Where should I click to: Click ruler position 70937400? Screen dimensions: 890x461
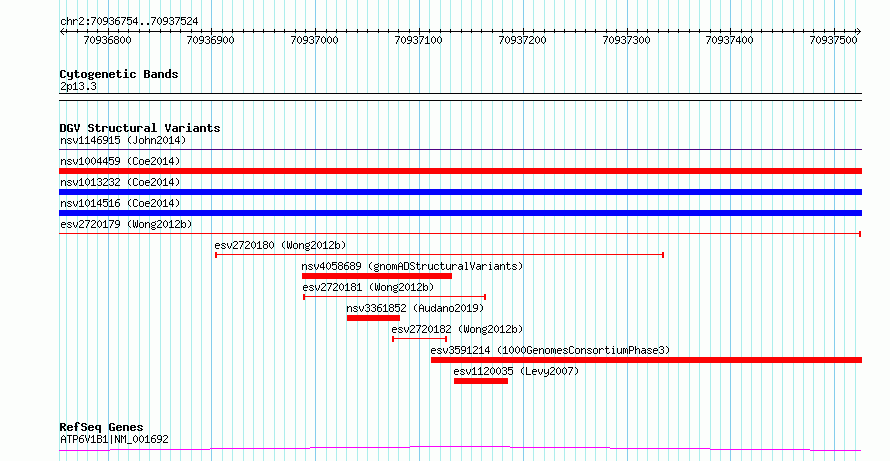point(729,40)
